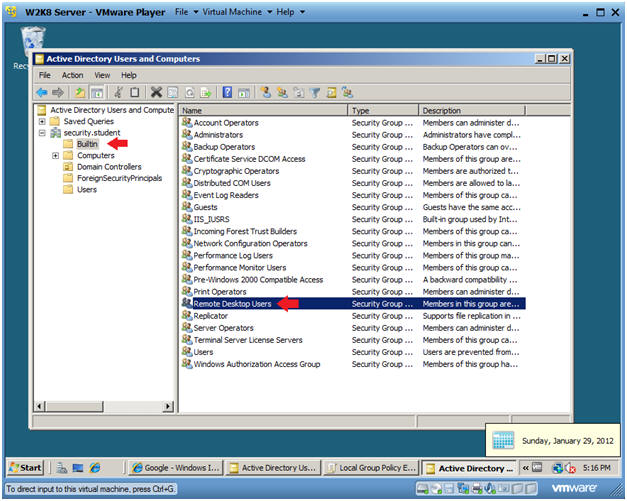Open the File menu in Active Directory

coord(45,75)
